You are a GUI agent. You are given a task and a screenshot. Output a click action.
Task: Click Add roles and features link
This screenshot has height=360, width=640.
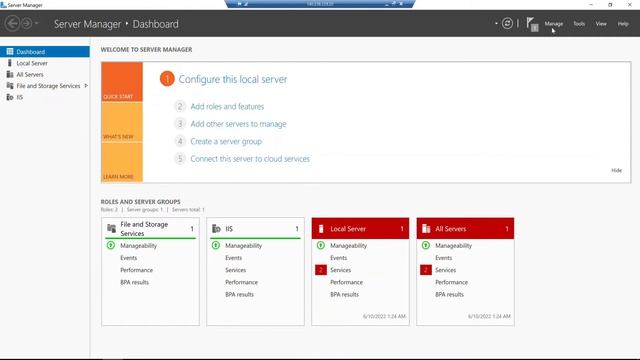click(227, 107)
